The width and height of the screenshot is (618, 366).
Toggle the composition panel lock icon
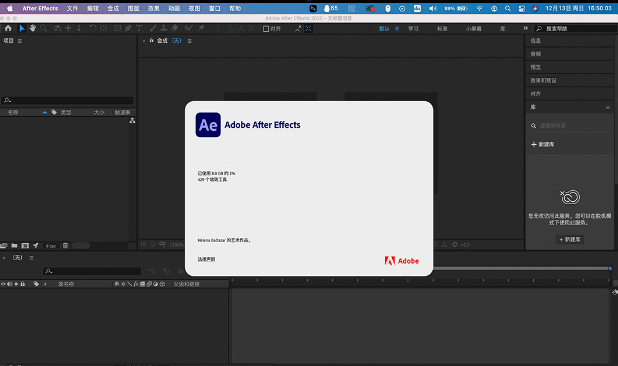click(x=151, y=40)
